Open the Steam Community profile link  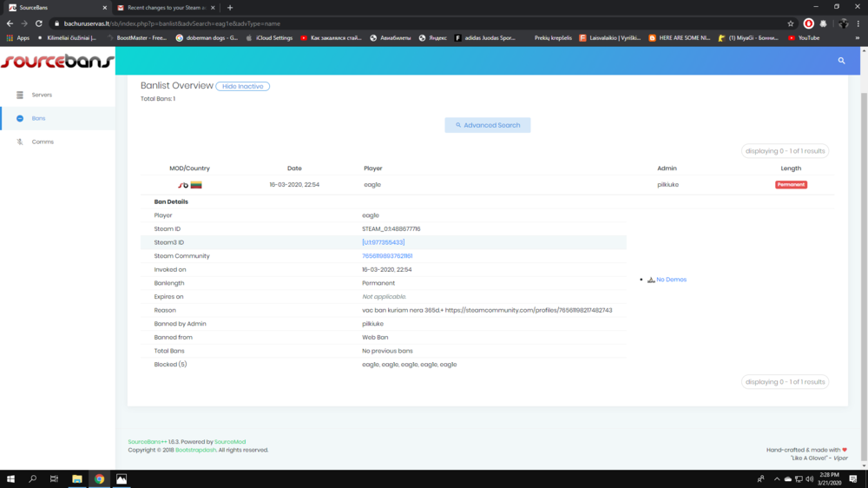coord(387,256)
